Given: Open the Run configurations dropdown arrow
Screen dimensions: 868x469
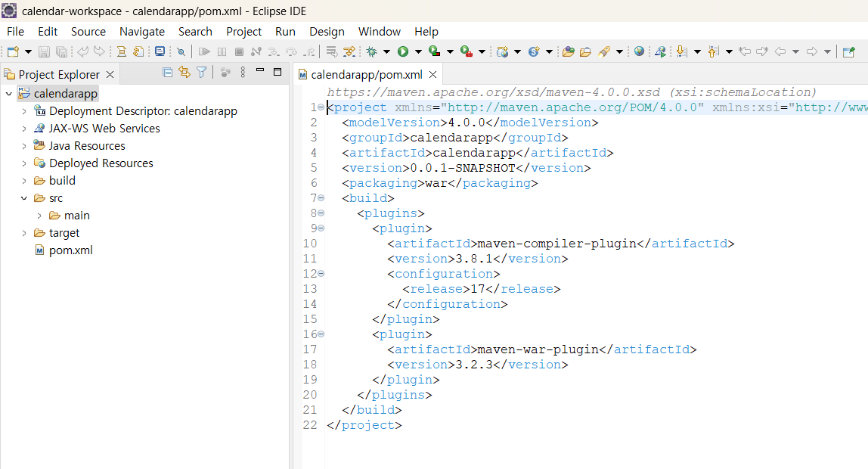Looking at the screenshot, I should click(419, 52).
